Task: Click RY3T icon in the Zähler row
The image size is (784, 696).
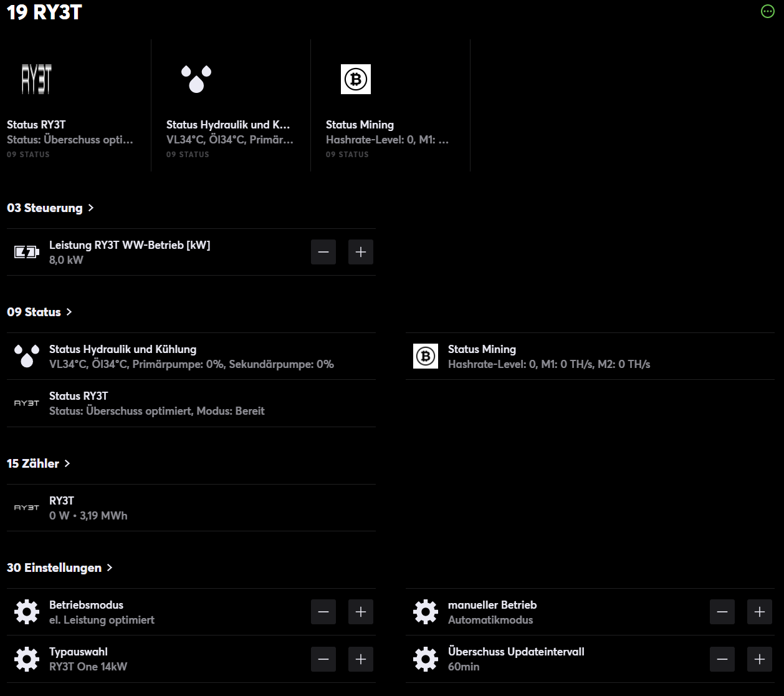Action: tap(27, 508)
